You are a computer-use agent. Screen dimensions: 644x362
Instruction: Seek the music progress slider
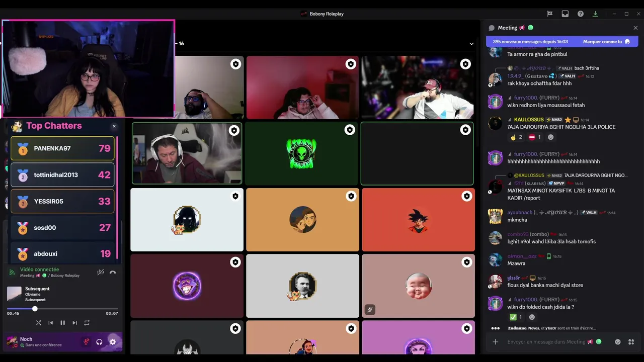(62, 308)
